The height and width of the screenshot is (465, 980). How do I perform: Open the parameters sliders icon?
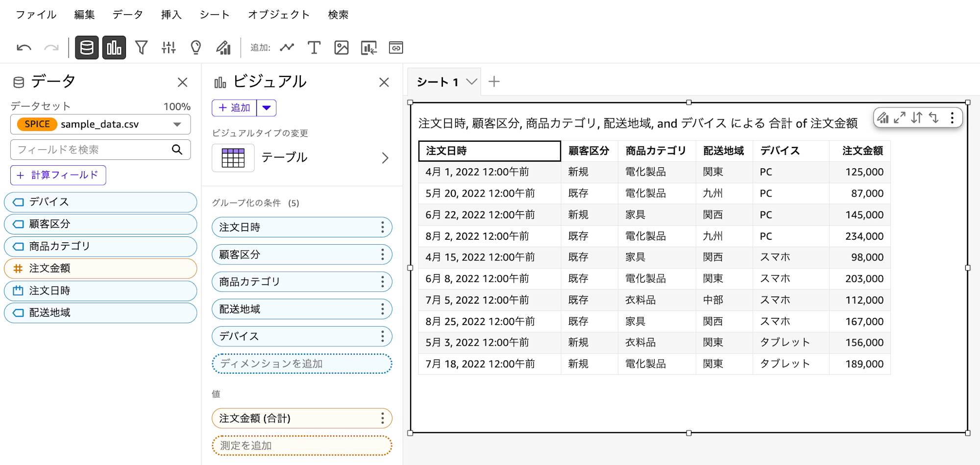[168, 47]
